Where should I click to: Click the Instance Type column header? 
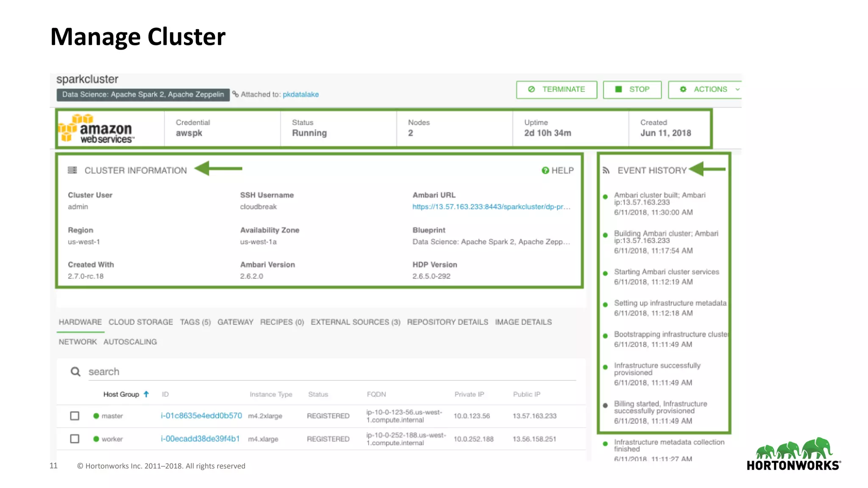coord(271,394)
